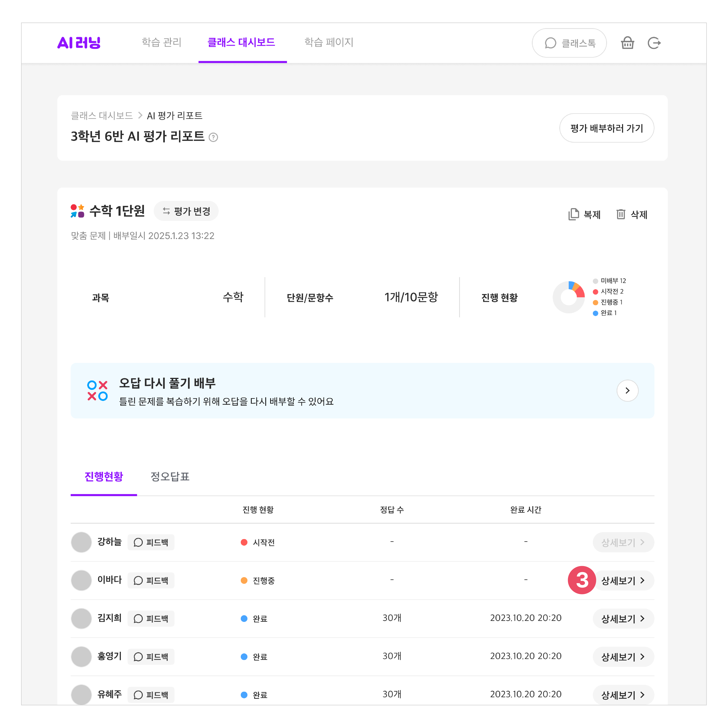Click 홍영기's 30개 correct count
Screen dimensions: 728x728
point(392,656)
